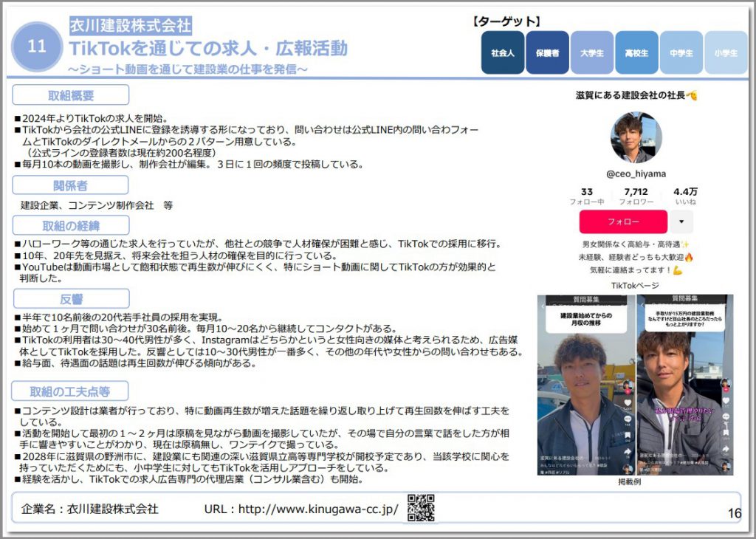Screen dimensions: 756x539
Task: Click the page number 16
Action: [x=735, y=513]
